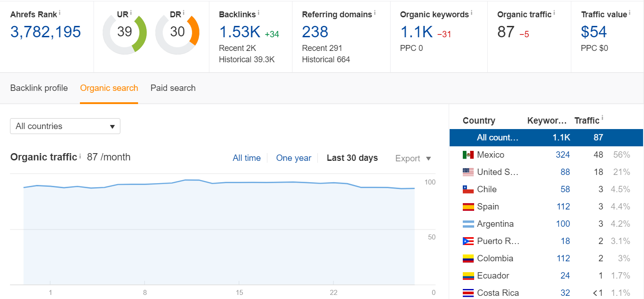The image size is (644, 299).
Task: Click the +34 backlinks change value
Action: 272,34
